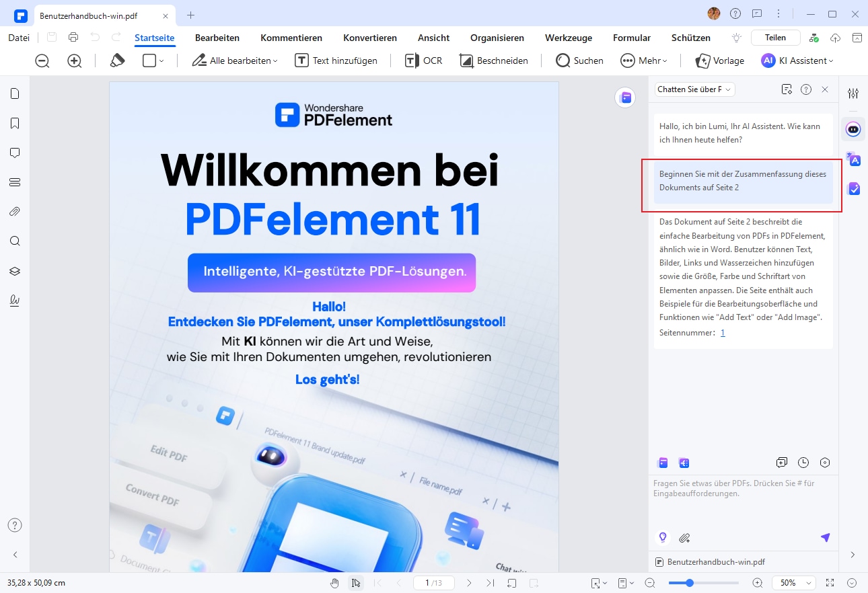Open the AI chatbot icon in right sidebar
The width and height of the screenshot is (868, 593).
(853, 130)
